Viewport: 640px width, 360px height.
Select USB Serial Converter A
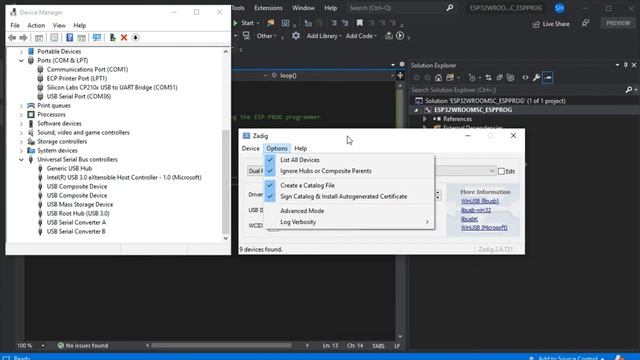[76, 222]
